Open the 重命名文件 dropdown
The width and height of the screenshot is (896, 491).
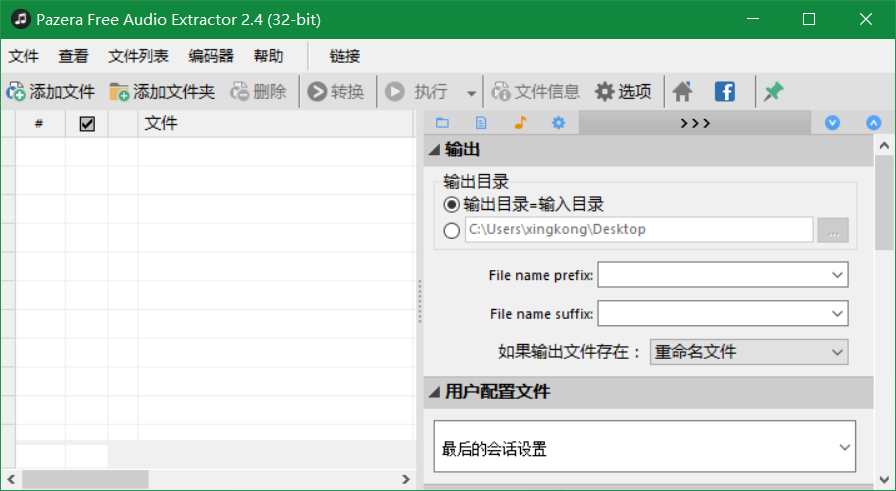point(749,352)
